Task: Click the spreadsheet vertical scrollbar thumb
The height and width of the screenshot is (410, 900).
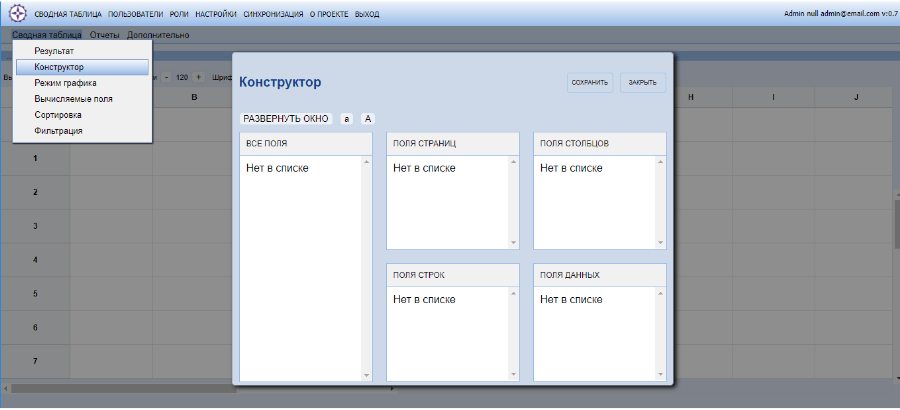Action: [x=897, y=225]
